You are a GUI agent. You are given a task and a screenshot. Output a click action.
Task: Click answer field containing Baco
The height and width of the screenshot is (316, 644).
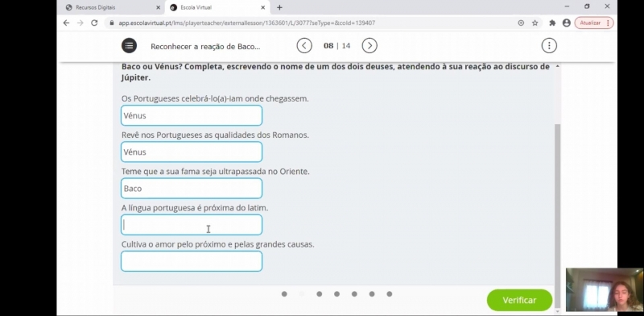tap(192, 189)
